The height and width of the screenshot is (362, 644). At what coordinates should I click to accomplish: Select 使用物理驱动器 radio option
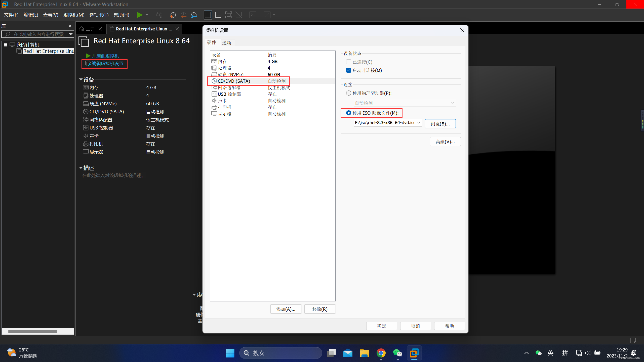[348, 93]
